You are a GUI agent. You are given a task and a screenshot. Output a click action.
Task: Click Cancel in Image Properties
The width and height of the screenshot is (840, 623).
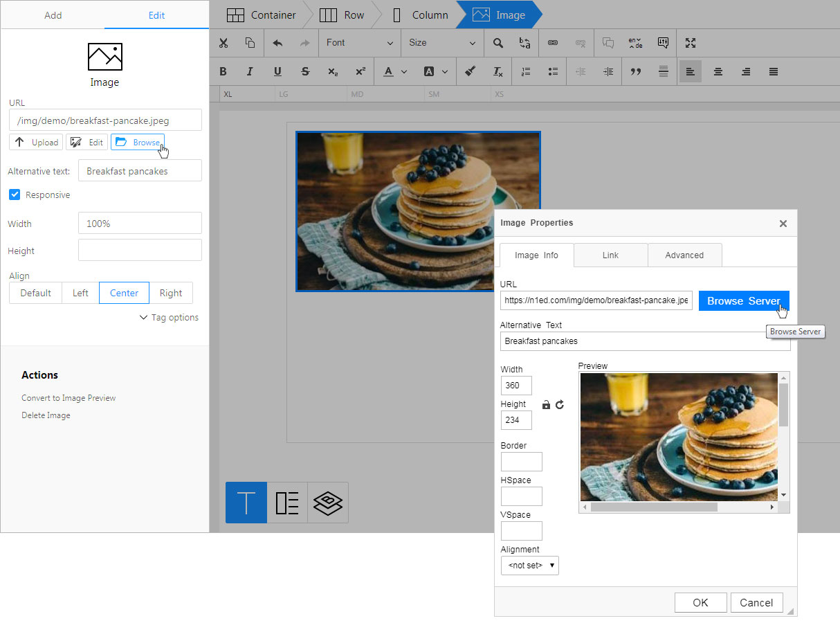(756, 602)
